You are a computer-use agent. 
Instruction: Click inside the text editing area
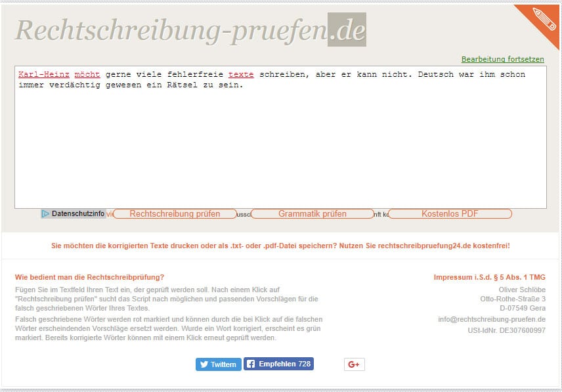280,137
